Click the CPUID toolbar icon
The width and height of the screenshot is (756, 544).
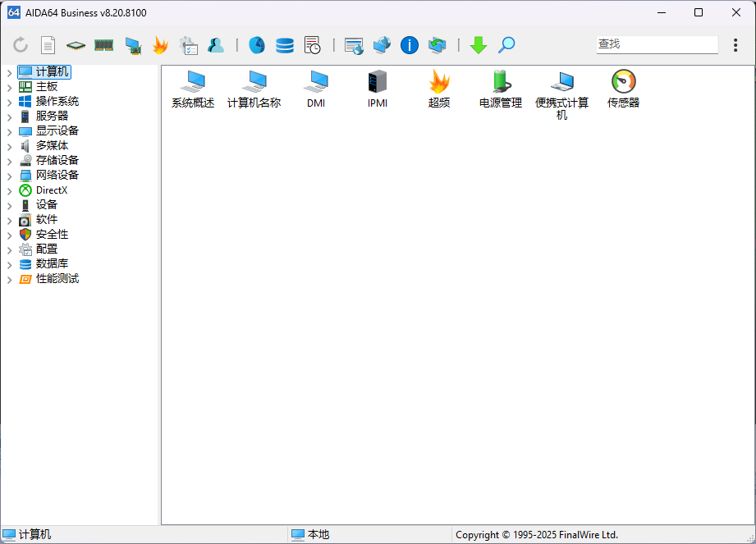pyautogui.click(x=76, y=45)
